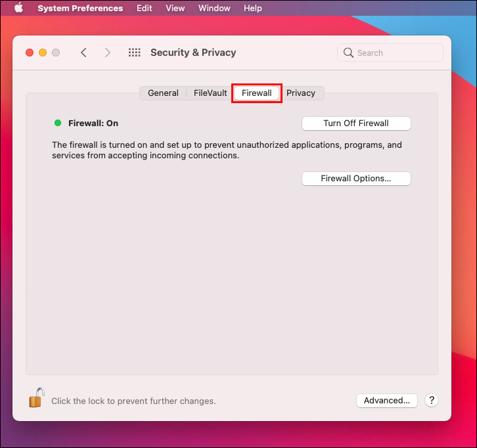The height and width of the screenshot is (448, 477).
Task: Open the Help menu
Action: [x=252, y=9]
